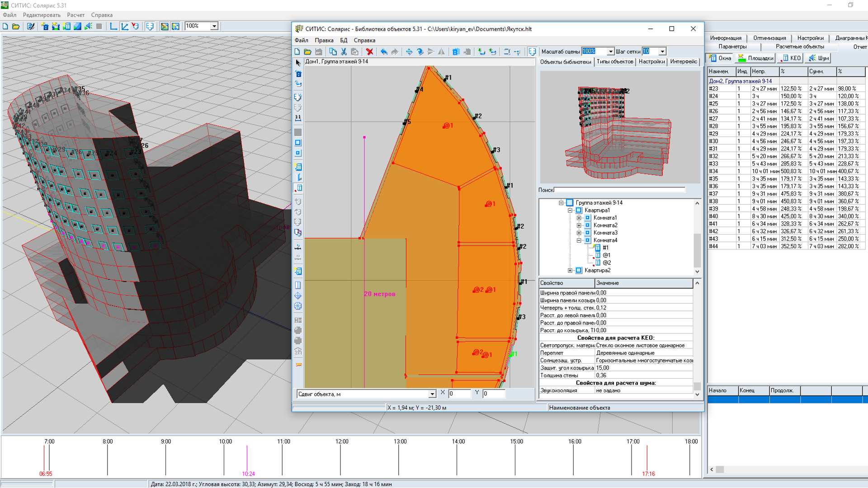Switch to the Типы объектов tab

click(x=614, y=61)
